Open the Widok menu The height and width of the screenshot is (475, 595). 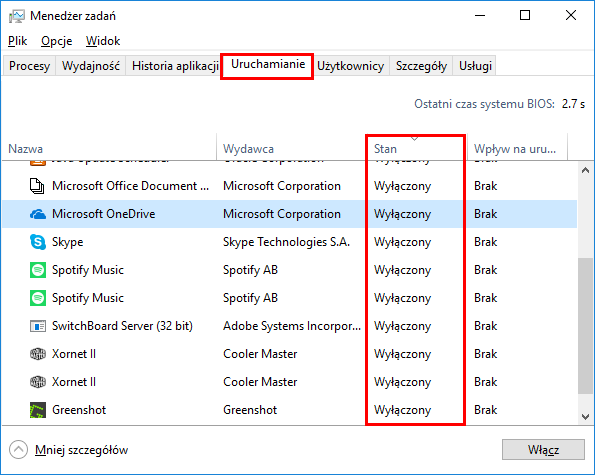tap(103, 41)
